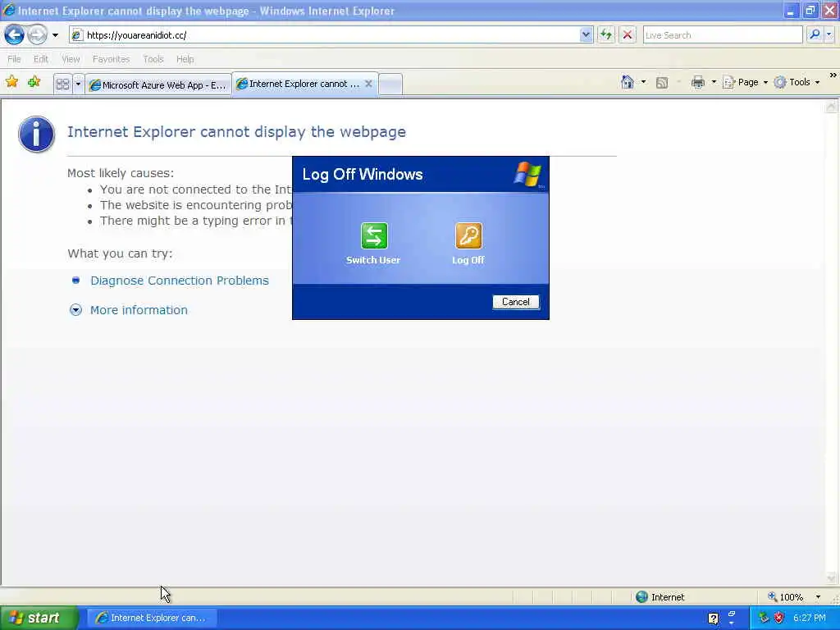
Task: Open the Help menu
Action: [185, 59]
